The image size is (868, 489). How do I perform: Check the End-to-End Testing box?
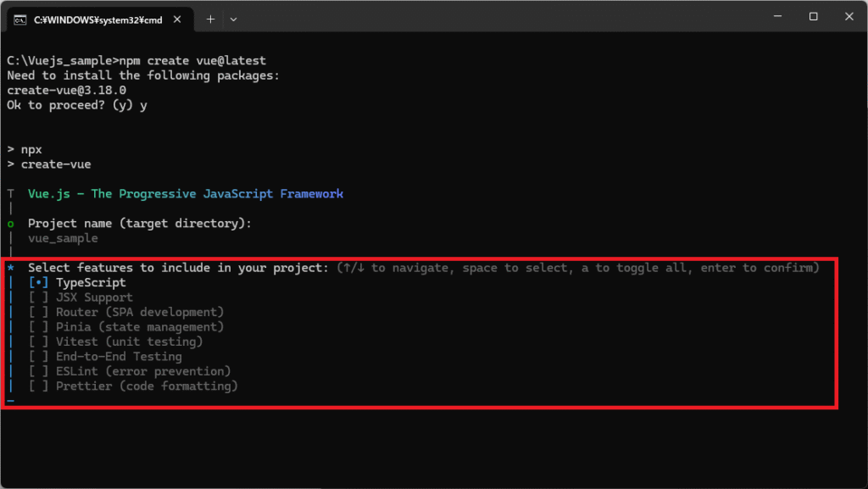point(39,357)
